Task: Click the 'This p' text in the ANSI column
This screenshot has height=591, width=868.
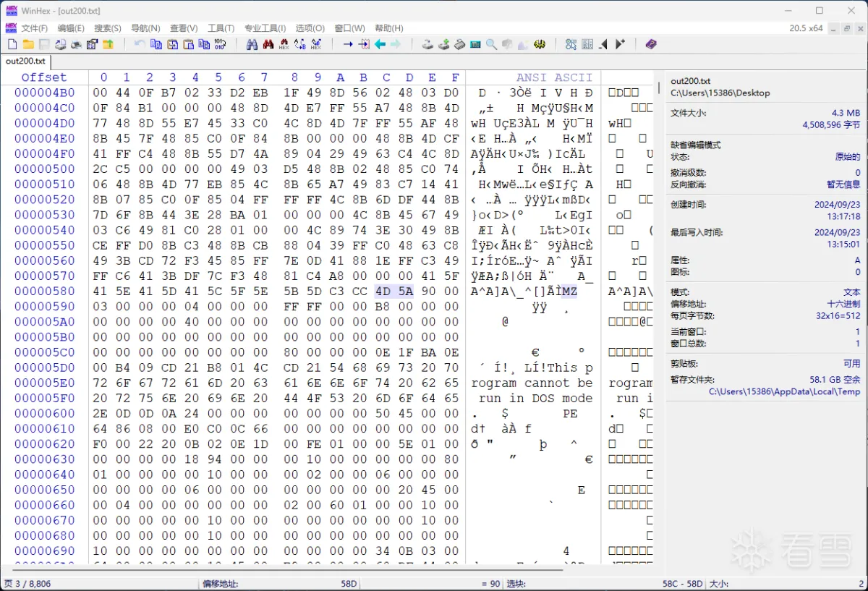Action: pyautogui.click(x=570, y=367)
